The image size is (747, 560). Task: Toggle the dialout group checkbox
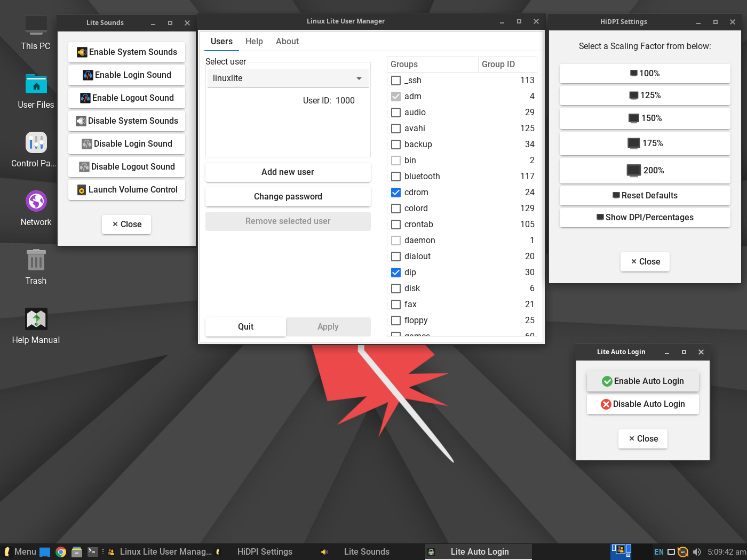coord(396,257)
